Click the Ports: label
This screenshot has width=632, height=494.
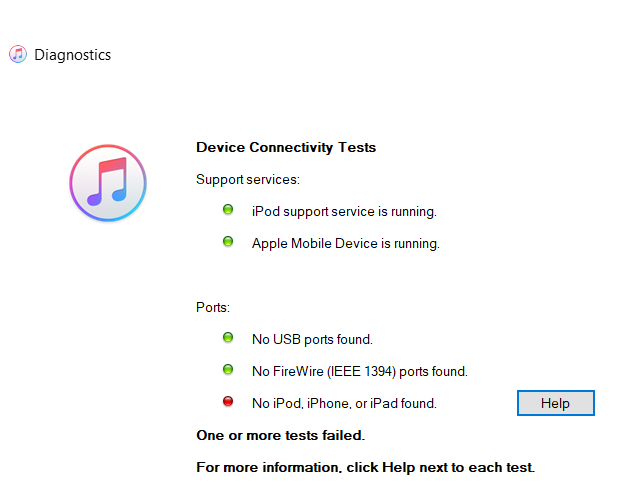coord(213,307)
